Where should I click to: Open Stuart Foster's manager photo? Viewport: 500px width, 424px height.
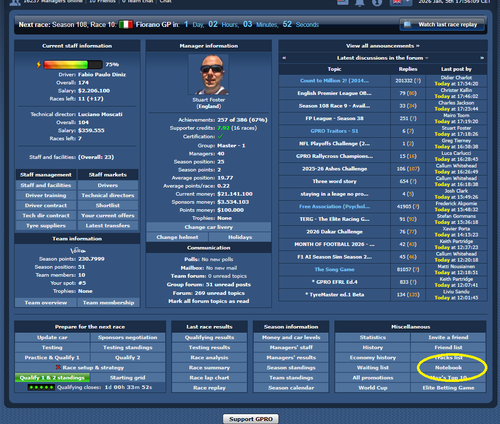pos(209,75)
